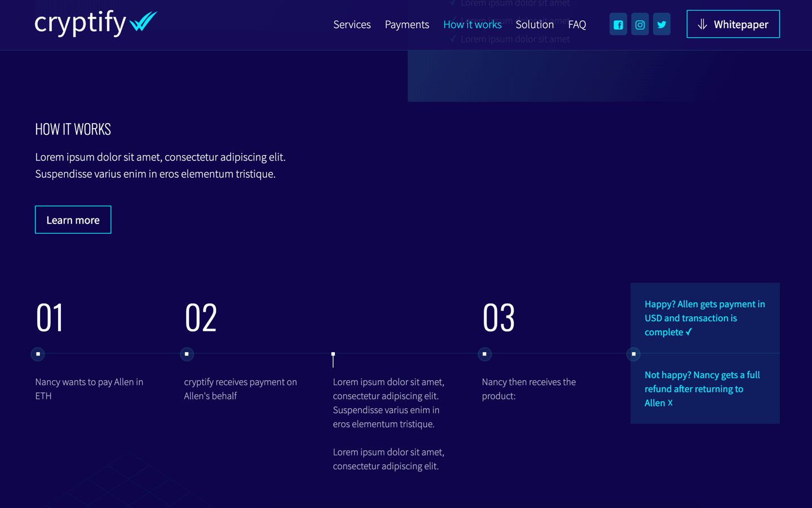Open the Services menu item
The image size is (812, 508).
coord(352,24)
